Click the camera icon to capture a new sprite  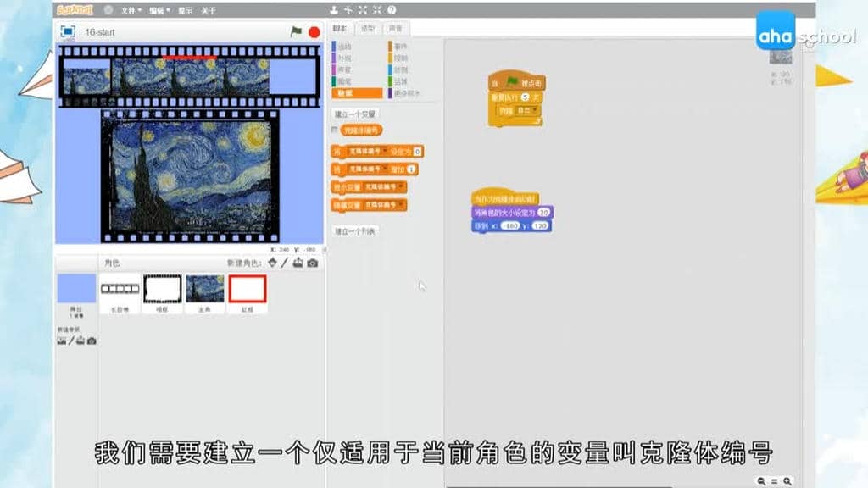(x=313, y=263)
